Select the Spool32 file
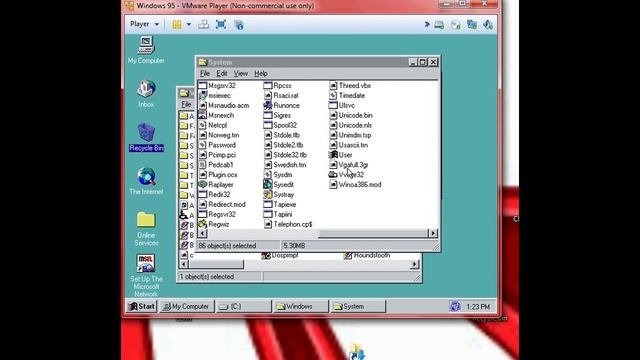Image resolution: width=640 pixels, height=360 pixels. coord(280,125)
